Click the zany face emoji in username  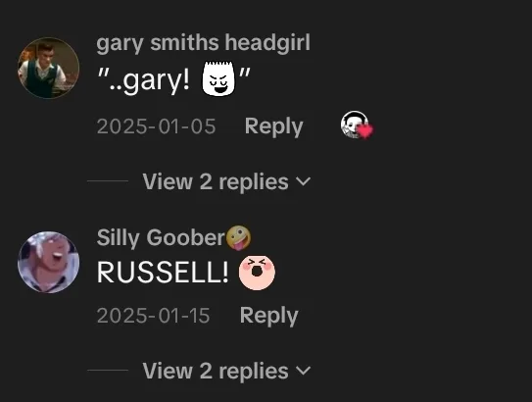[x=238, y=237]
